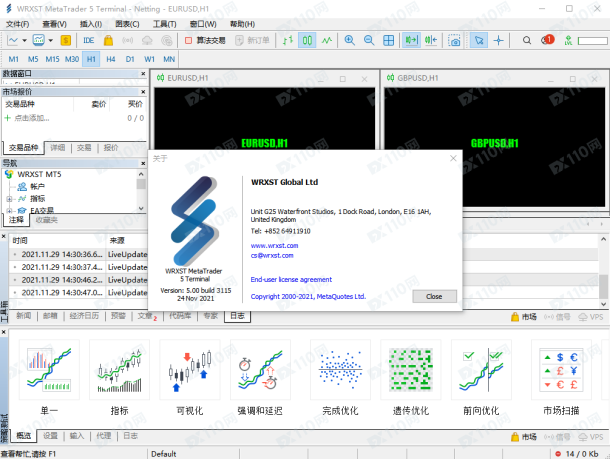Zoom in on the chart

coord(349,40)
